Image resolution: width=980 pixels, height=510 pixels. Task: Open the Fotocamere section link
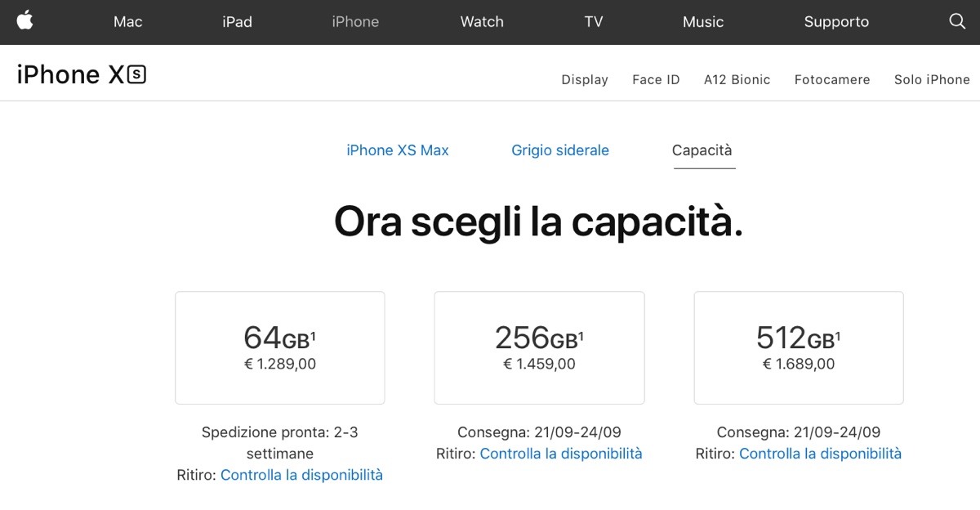point(832,79)
